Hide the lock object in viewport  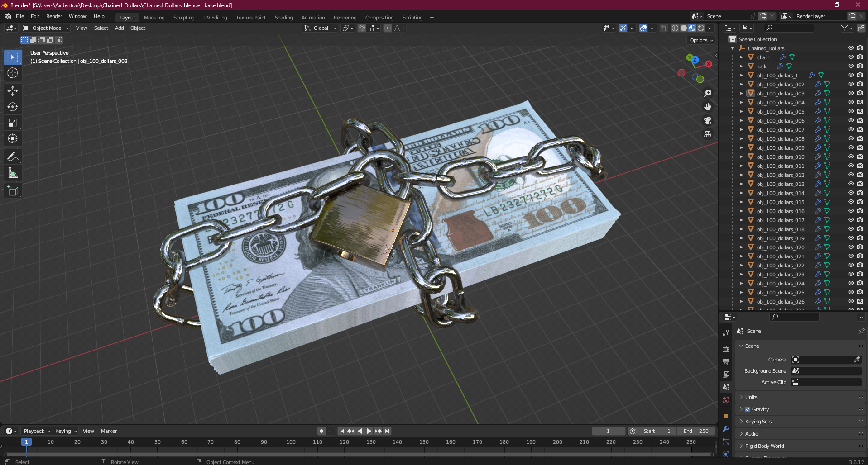pyautogui.click(x=851, y=66)
